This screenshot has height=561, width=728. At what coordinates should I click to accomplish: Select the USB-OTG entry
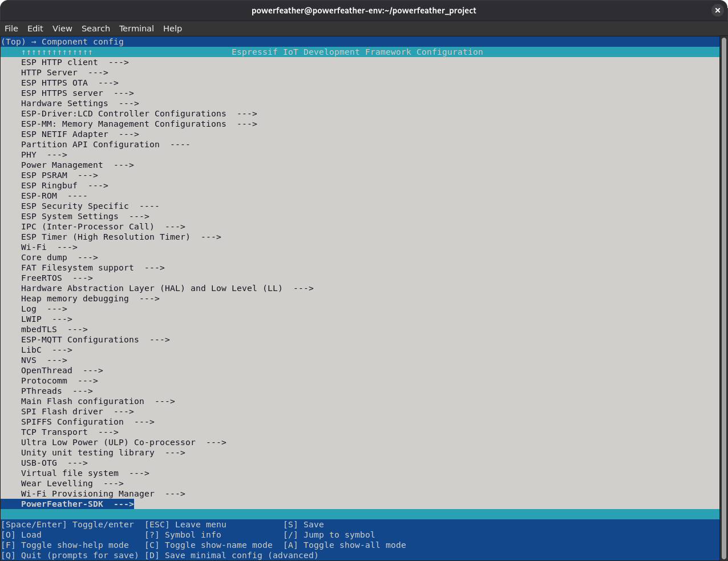tap(54, 463)
